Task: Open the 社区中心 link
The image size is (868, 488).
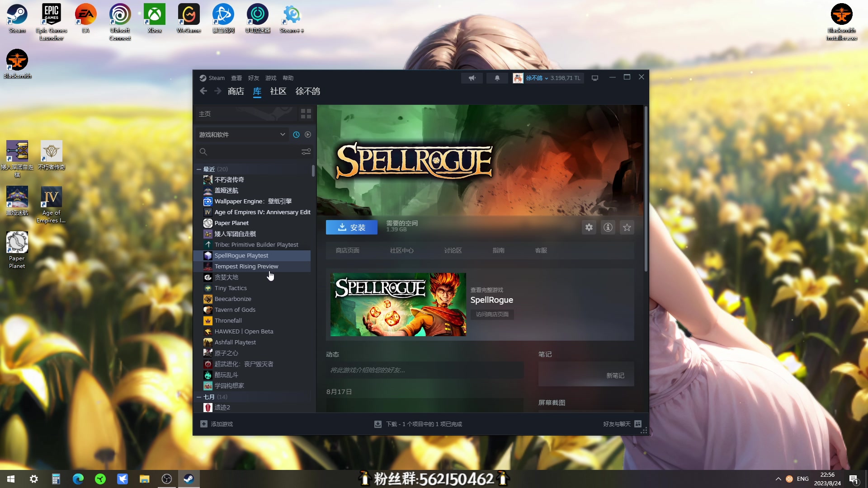Action: click(402, 251)
